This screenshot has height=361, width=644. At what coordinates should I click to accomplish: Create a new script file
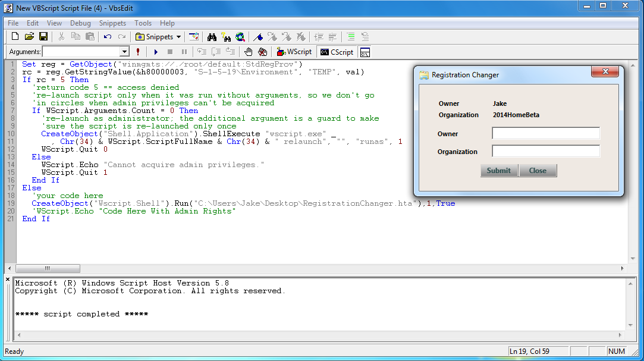(15, 36)
